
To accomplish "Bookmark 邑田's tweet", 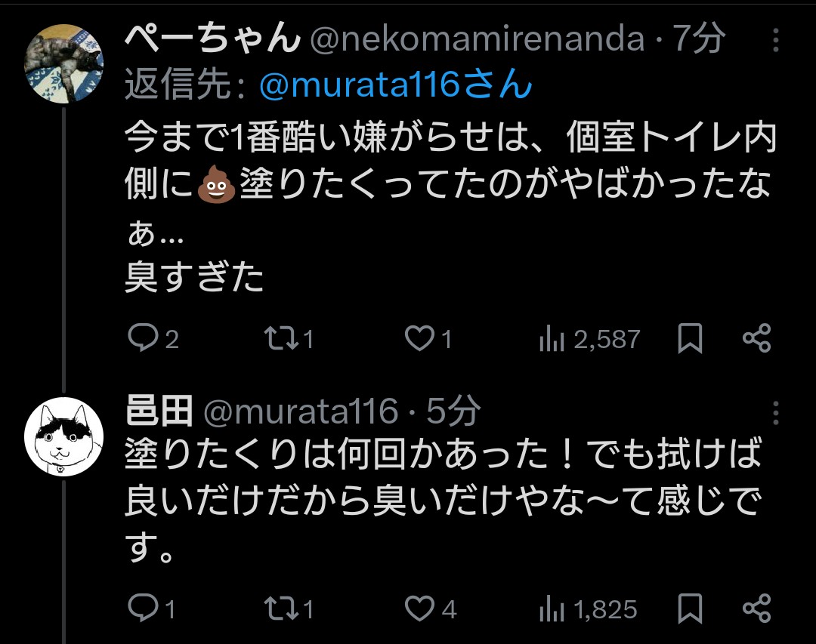I will point(689,609).
